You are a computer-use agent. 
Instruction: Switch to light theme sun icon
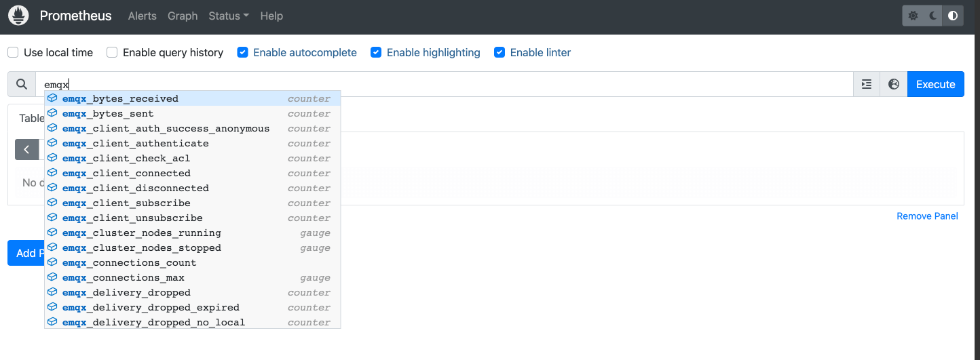[913, 16]
